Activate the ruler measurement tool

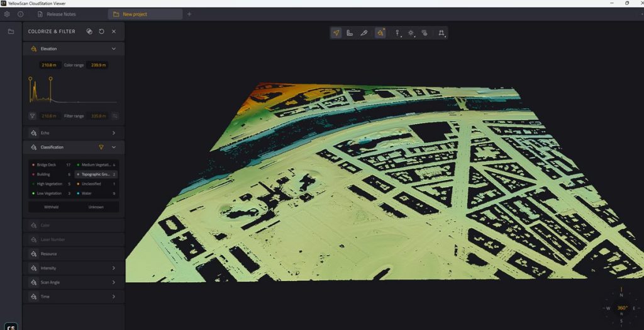(x=350, y=33)
